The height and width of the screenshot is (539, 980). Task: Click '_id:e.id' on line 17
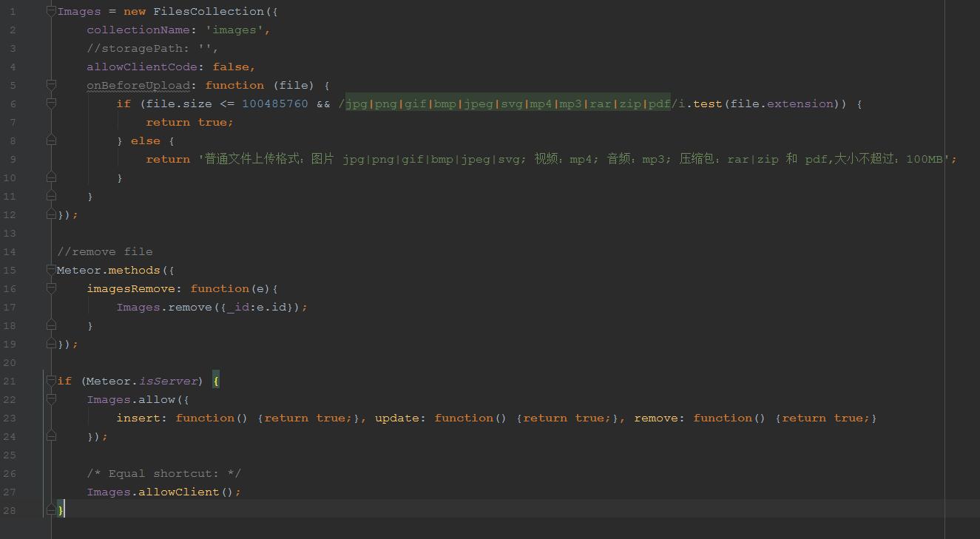[x=257, y=307]
